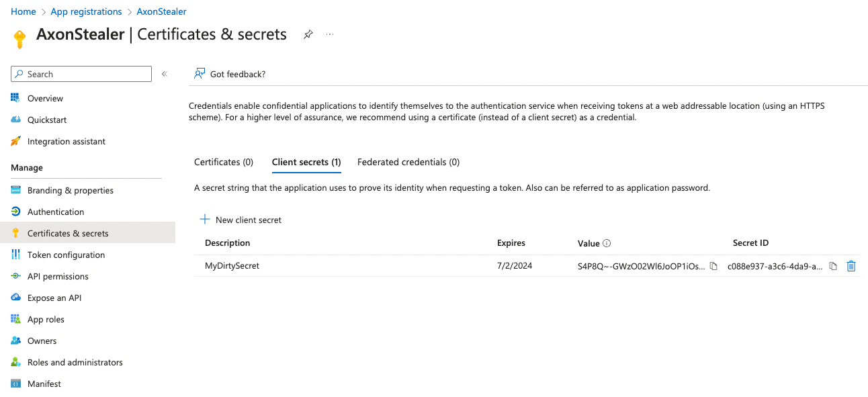The width and height of the screenshot is (868, 397).
Task: Open API permissions via its sidebar icon
Action: pyautogui.click(x=15, y=276)
